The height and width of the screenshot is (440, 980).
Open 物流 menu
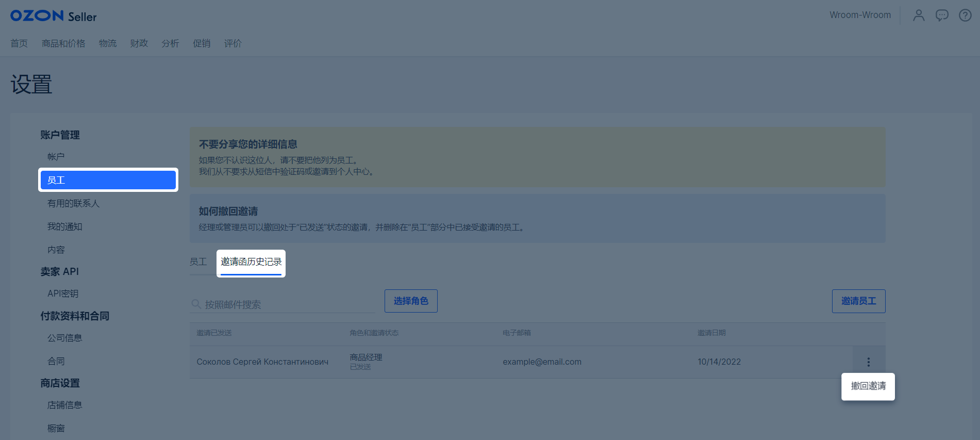108,43
